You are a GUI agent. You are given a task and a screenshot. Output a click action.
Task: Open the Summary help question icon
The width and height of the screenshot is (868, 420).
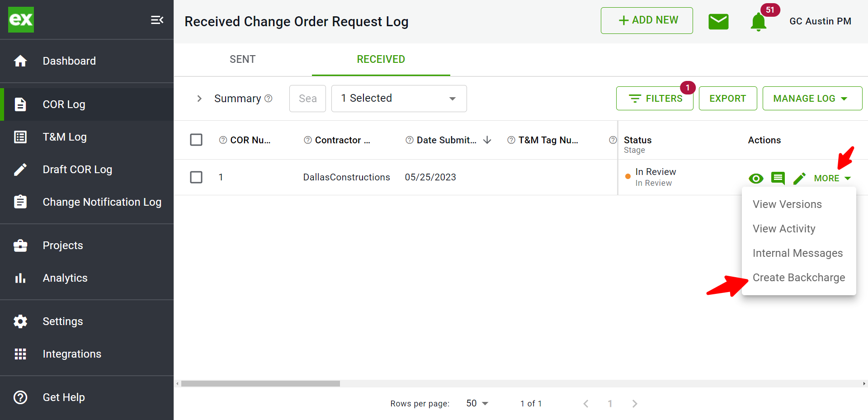coord(269,98)
